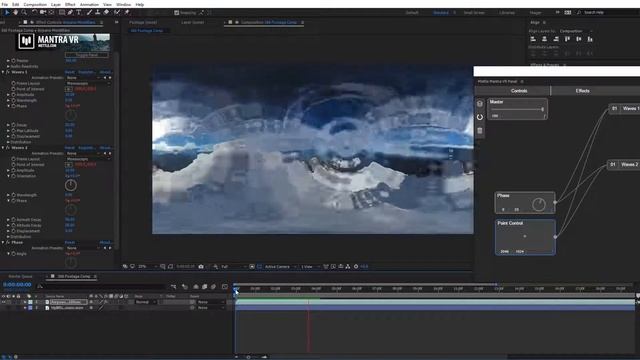Open the Active Camera dropdown
Viewport: 640px width, 360px height.
[x=280, y=267]
